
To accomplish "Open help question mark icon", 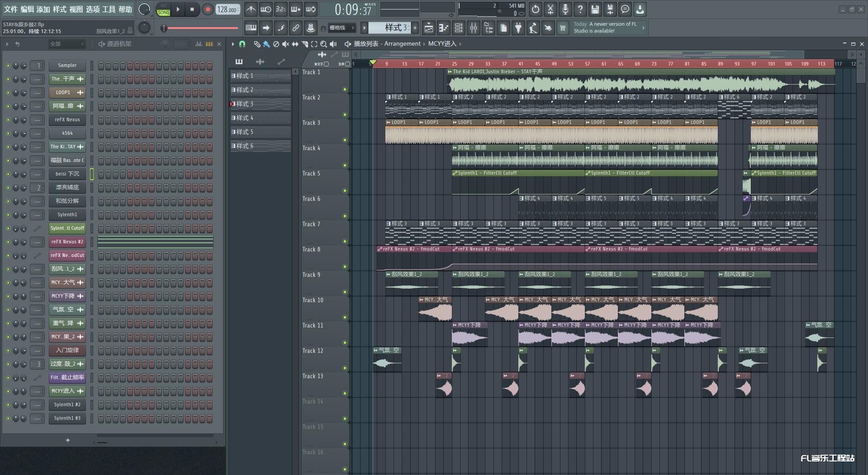I will point(580,9).
